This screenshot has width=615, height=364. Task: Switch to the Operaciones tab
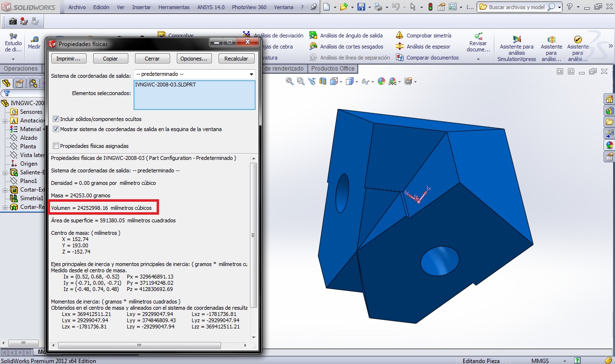(21, 69)
